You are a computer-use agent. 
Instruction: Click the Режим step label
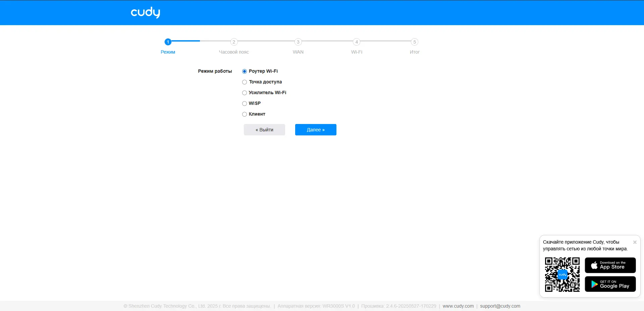[x=168, y=52]
